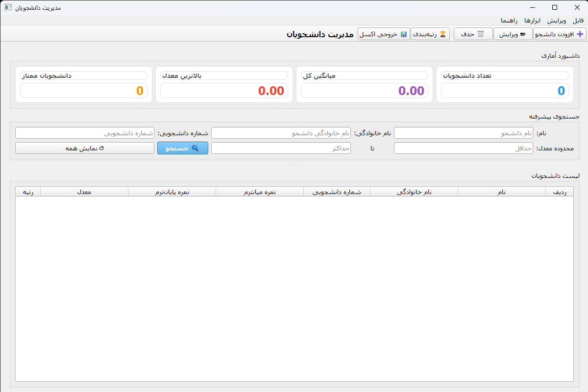Sort by the معدل column header
This screenshot has width=588, height=392.
(x=84, y=192)
